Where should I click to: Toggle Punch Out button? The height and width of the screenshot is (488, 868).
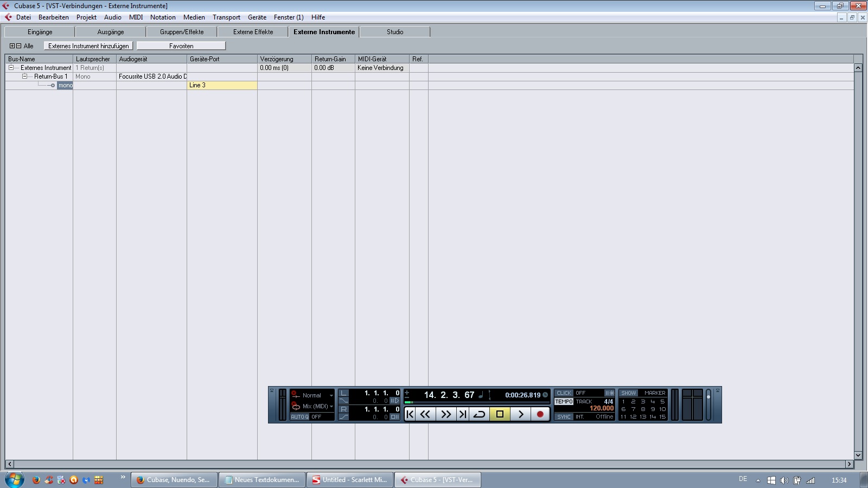(x=343, y=417)
